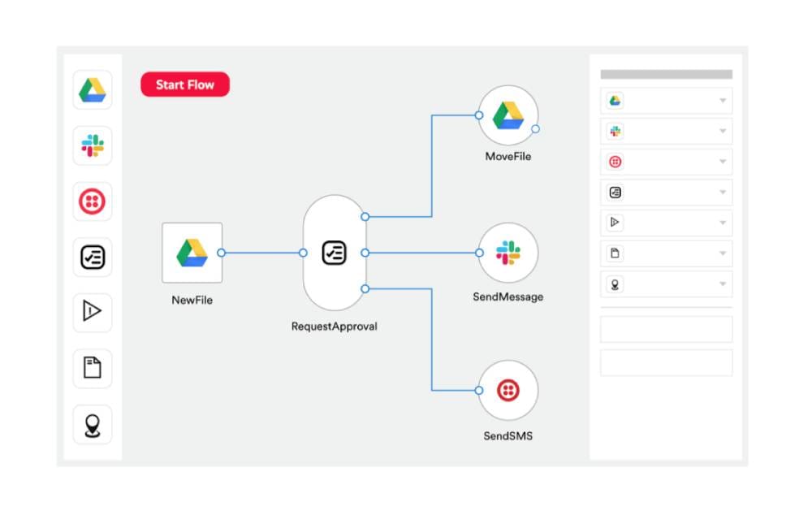Click the NewFile node output connector
Viewport: 812px width, 528px height.
click(222, 253)
